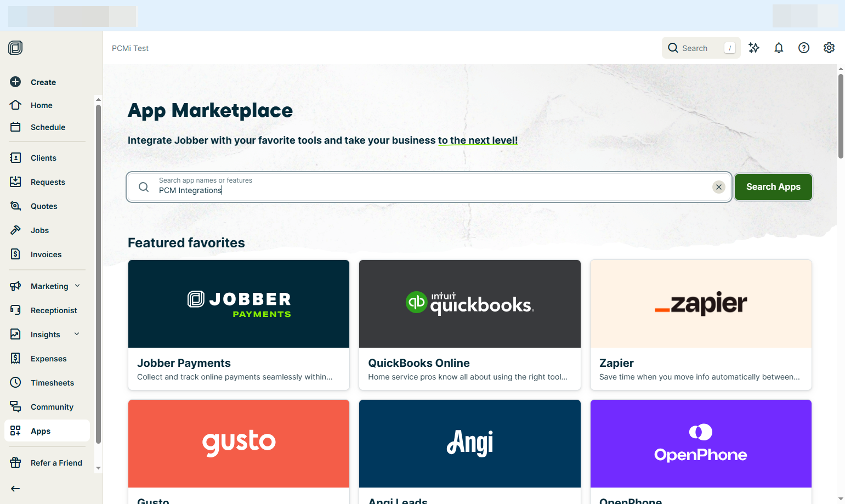
Task: Collapse sidebar with the left arrow
Action: point(15,489)
